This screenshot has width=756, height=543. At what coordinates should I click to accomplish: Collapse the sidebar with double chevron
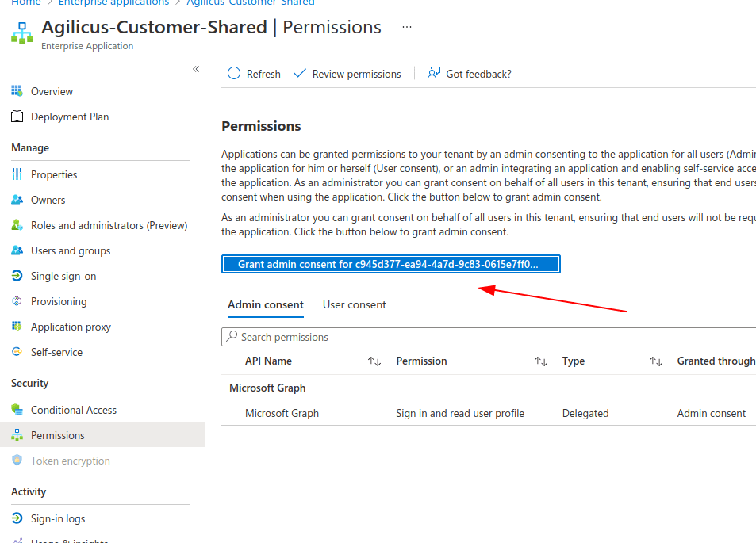(196, 69)
